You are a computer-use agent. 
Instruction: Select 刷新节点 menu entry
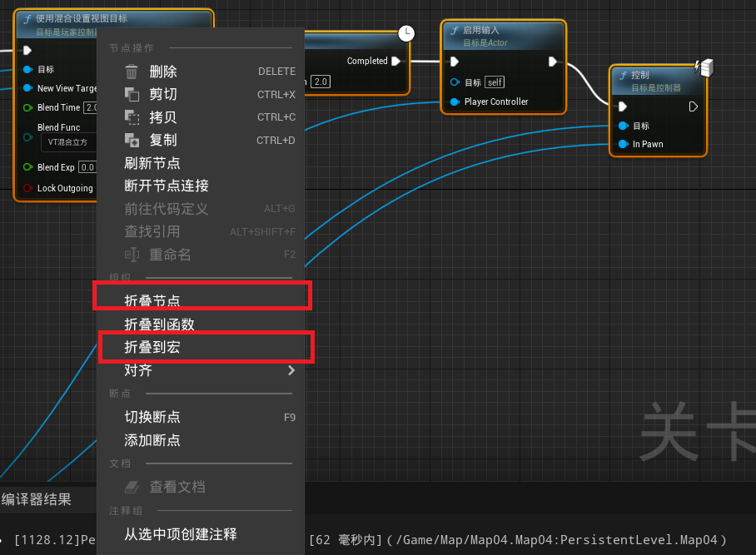201,163
